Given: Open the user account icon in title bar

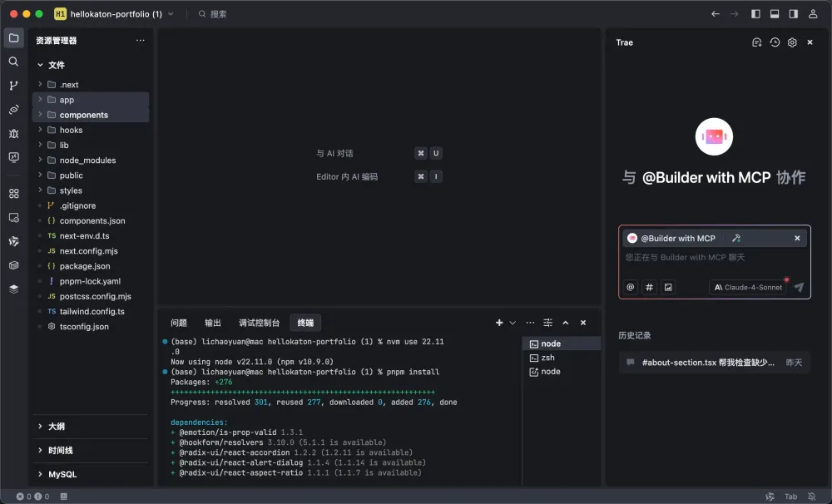Looking at the screenshot, I should [813, 14].
